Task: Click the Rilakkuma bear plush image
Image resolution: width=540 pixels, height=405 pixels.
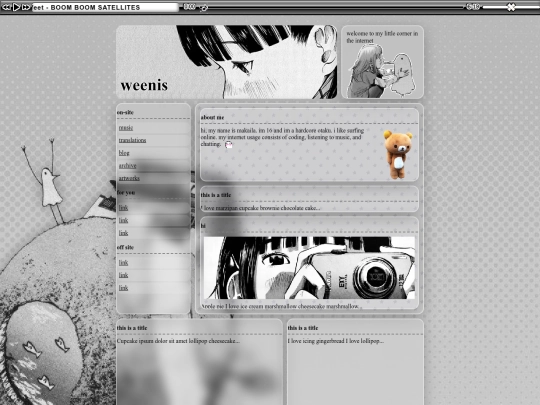Action: coord(398,154)
